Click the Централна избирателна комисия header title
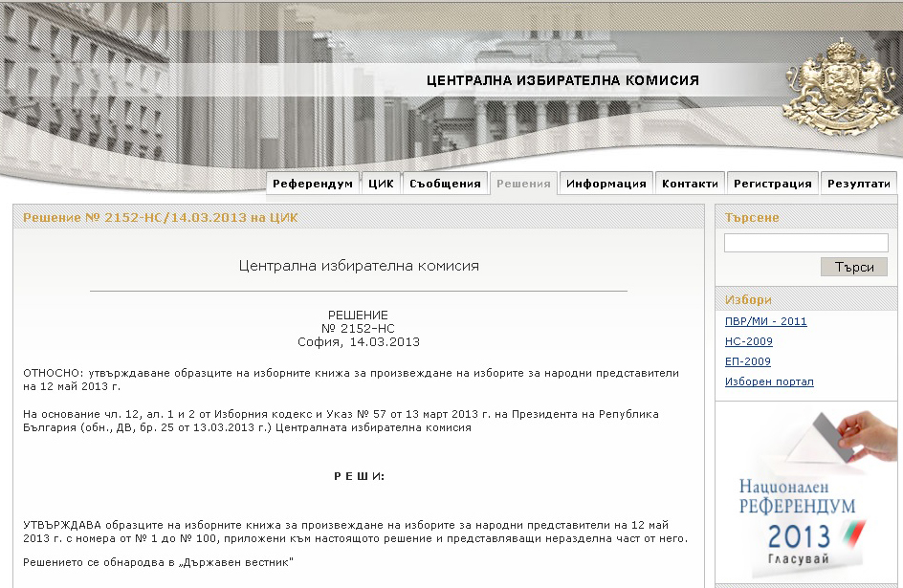This screenshot has width=903, height=588. (x=562, y=81)
